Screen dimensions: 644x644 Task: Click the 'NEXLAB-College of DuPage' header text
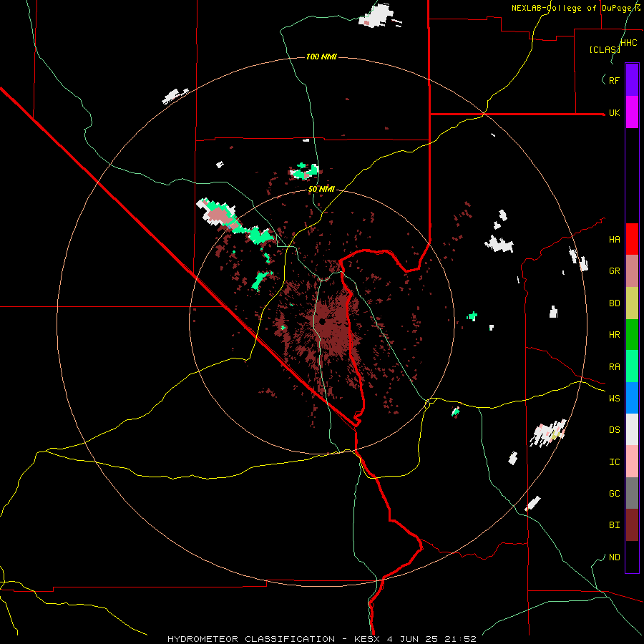click(571, 8)
